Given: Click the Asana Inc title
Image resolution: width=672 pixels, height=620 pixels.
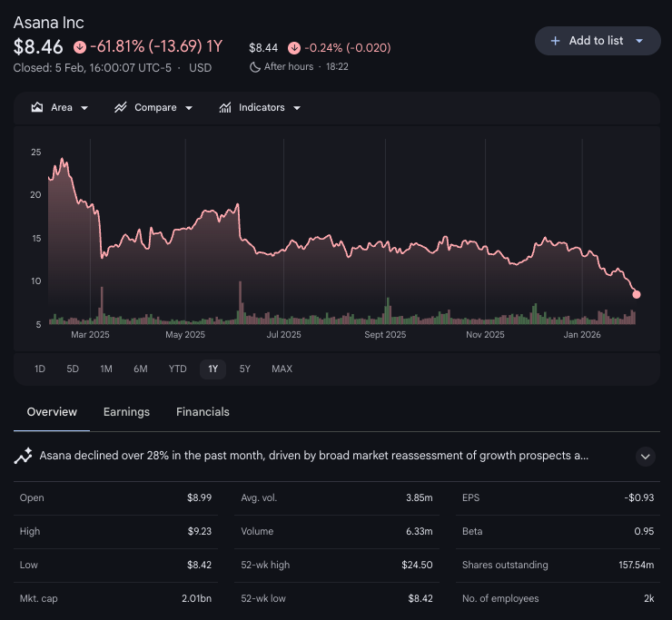Looking at the screenshot, I should [48, 23].
